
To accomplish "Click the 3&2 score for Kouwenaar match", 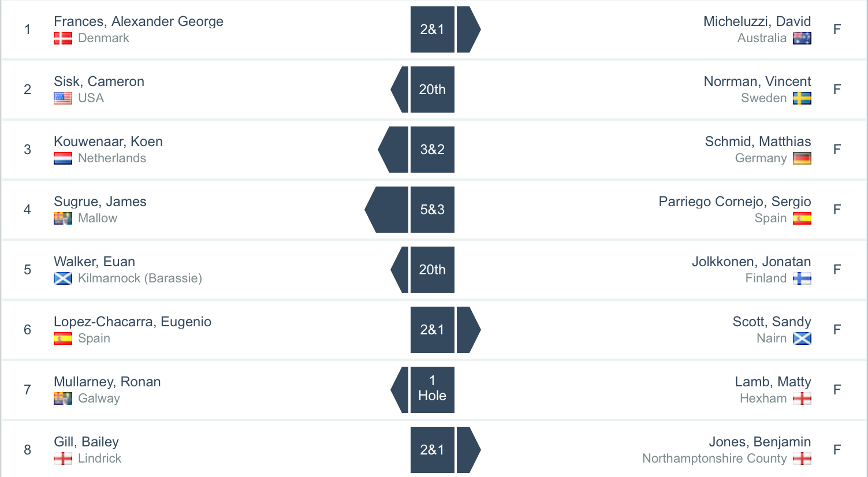I will 432,150.
